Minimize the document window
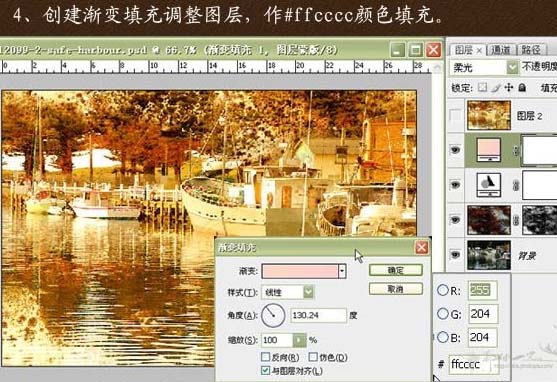557x382 pixels. coord(397,50)
